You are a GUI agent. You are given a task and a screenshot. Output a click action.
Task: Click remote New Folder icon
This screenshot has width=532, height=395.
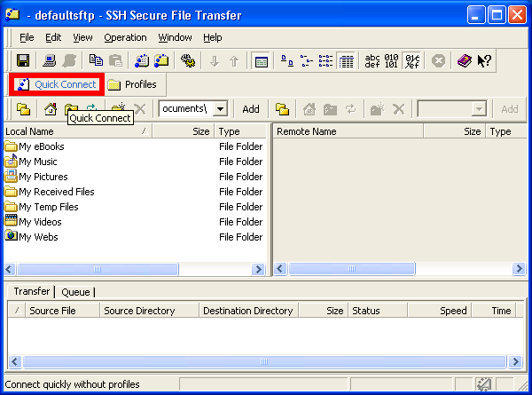pos(377,109)
